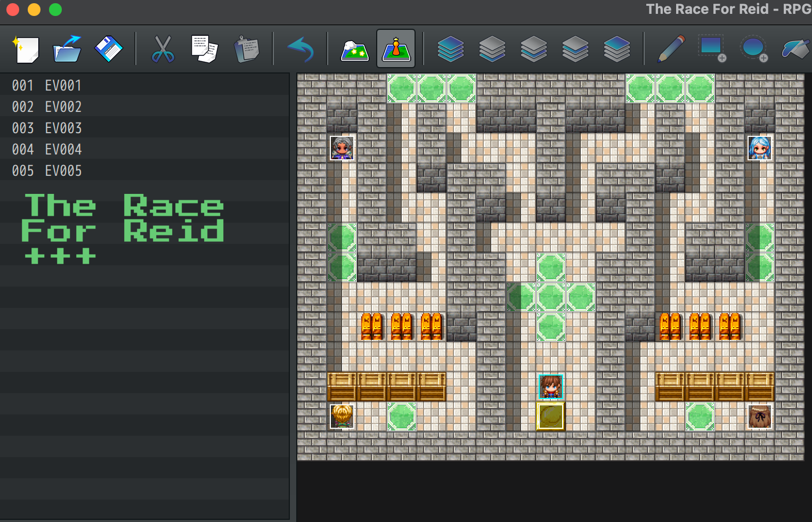Select the third layer icon in the toolbar
The height and width of the screenshot is (522, 812).
(533, 49)
